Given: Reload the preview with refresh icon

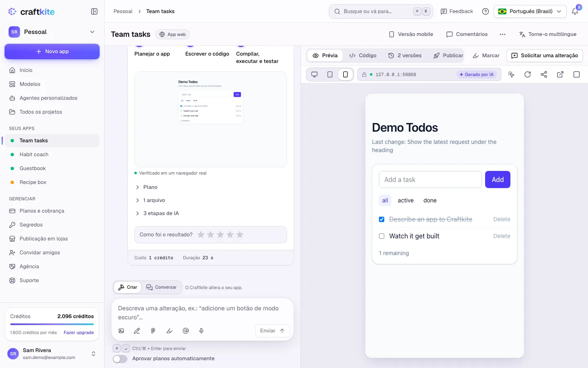Looking at the screenshot, I should click(528, 74).
